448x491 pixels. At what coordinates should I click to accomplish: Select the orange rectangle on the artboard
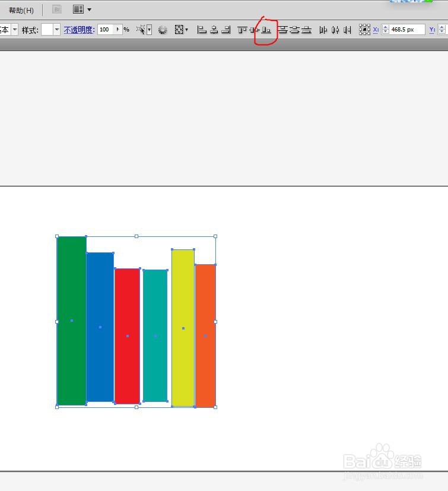point(205,335)
